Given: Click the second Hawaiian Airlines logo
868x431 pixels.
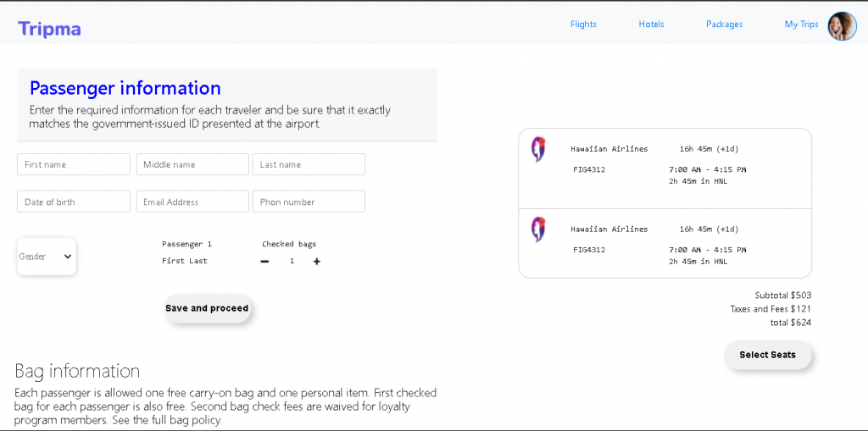Looking at the screenshot, I should (537, 229).
